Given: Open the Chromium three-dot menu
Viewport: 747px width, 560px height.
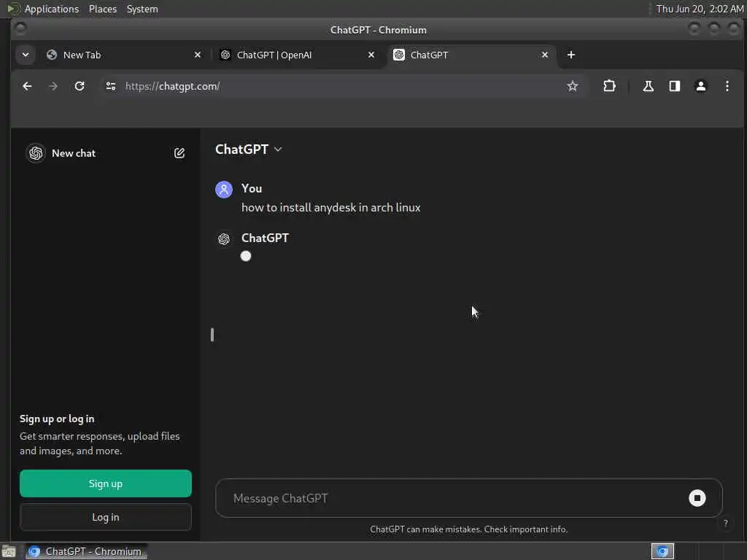Looking at the screenshot, I should [x=727, y=86].
